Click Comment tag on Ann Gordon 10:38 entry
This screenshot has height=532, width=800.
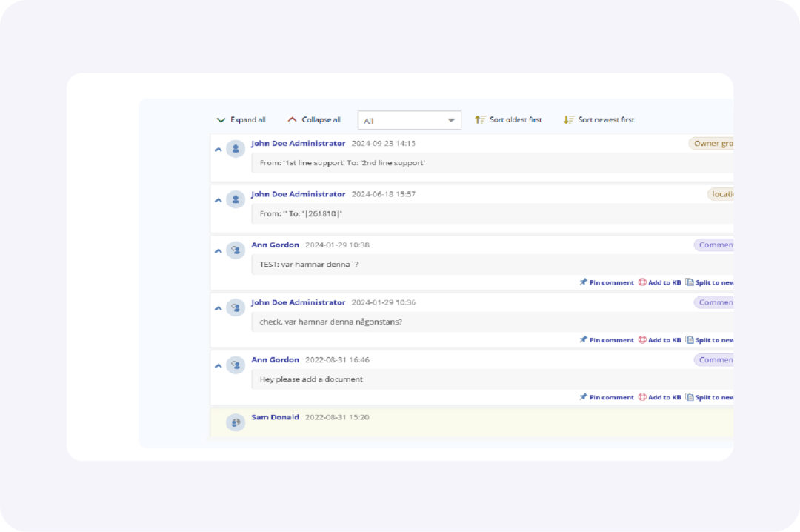click(x=714, y=245)
